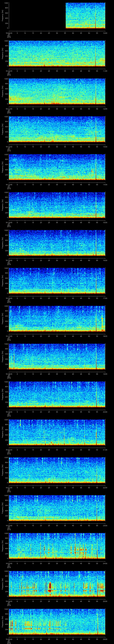
Task: Click the 16:25:00 start time label
Action: pyautogui.click(x=9, y=639)
